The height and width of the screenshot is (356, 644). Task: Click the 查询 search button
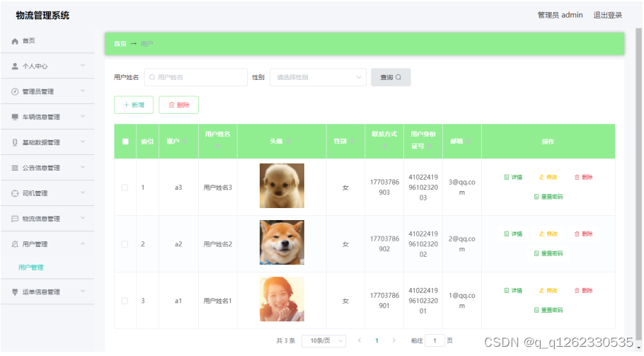pos(391,77)
